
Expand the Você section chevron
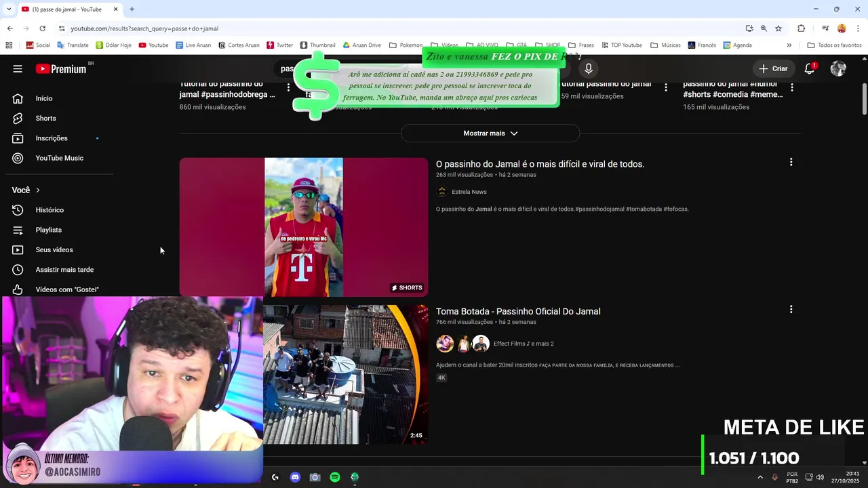[38, 190]
